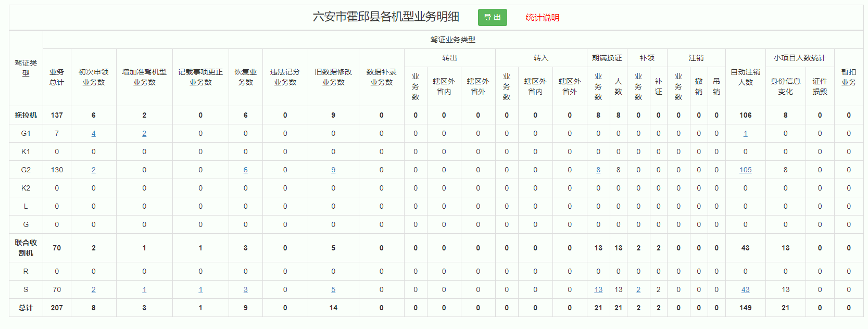This screenshot has width=868, height=329.
Task: Open the red 统计说明 link
Action: [x=542, y=18]
